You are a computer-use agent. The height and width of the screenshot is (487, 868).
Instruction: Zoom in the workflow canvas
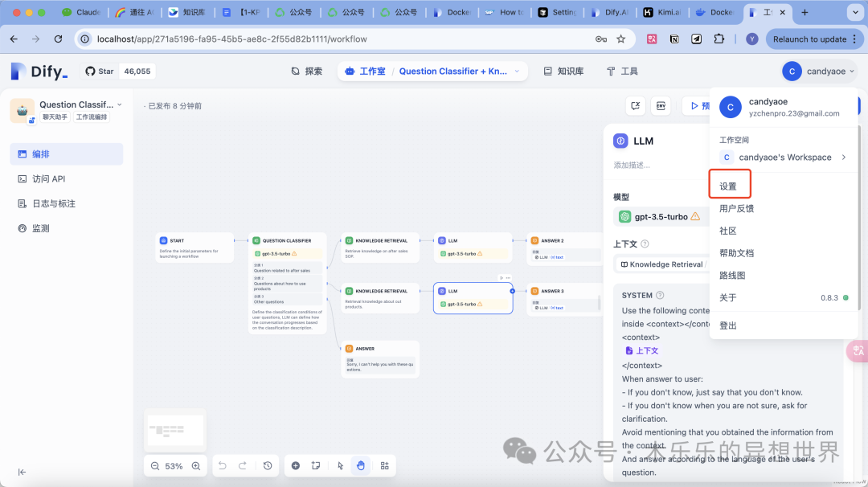pos(196,466)
